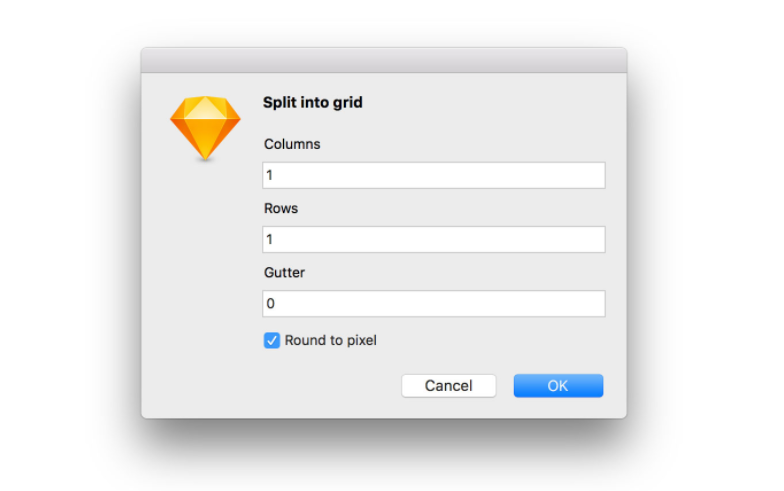The width and height of the screenshot is (784, 491).
Task: Click the dialog's gray title bar
Action: (384, 60)
